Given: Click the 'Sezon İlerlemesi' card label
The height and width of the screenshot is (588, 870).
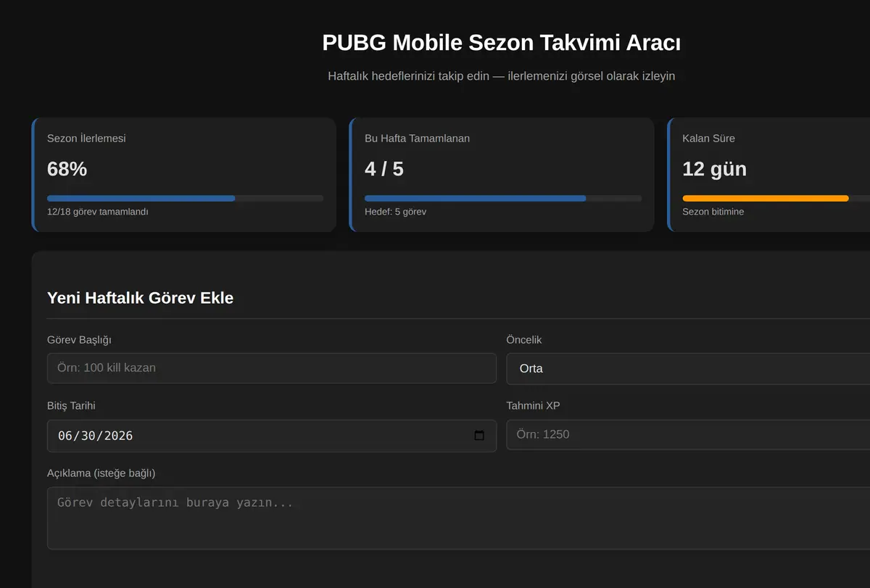Looking at the screenshot, I should [86, 138].
